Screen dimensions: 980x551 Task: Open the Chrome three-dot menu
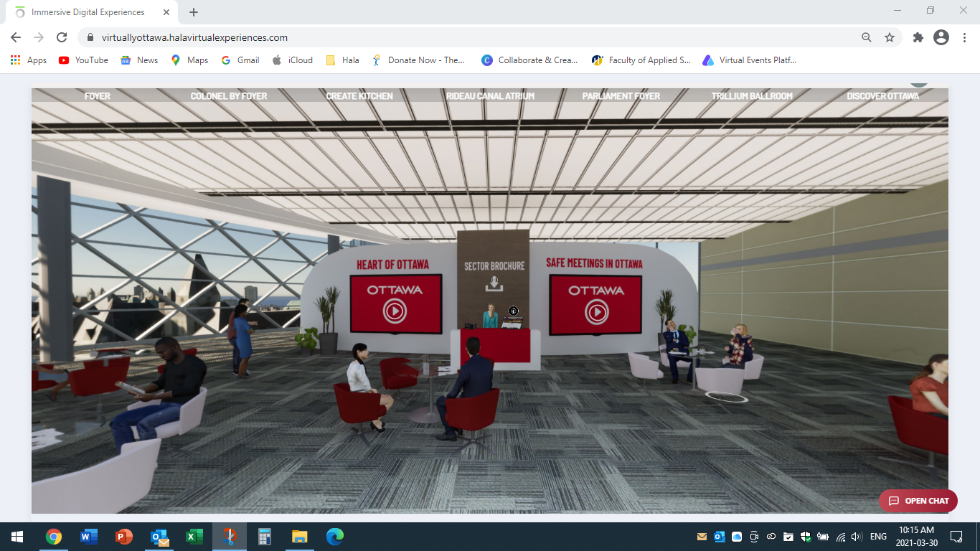click(963, 37)
